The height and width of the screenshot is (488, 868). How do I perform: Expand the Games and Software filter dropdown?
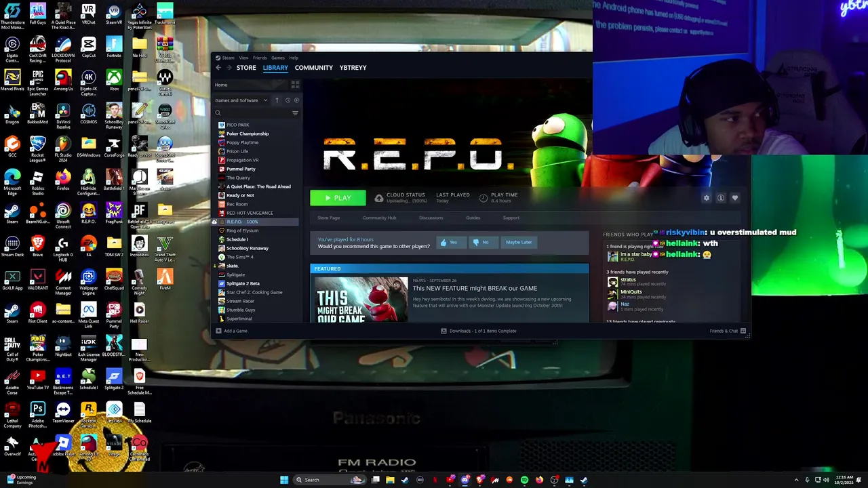pyautogui.click(x=241, y=100)
